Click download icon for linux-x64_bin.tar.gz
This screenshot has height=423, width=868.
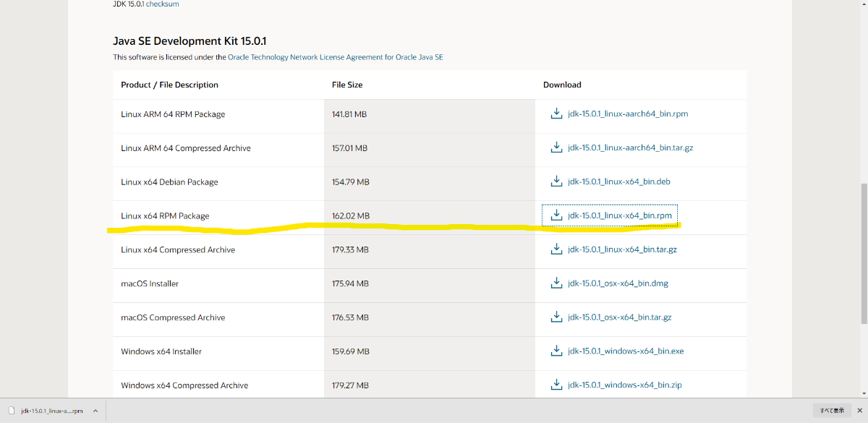point(556,249)
